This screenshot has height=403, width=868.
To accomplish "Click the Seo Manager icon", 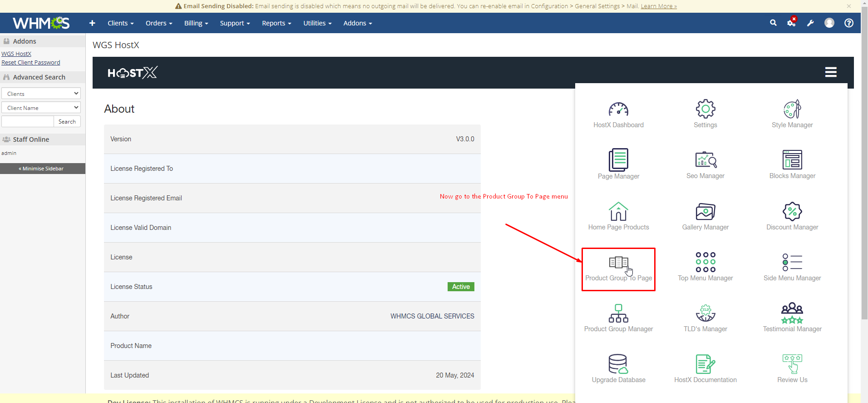I will pyautogui.click(x=705, y=160).
